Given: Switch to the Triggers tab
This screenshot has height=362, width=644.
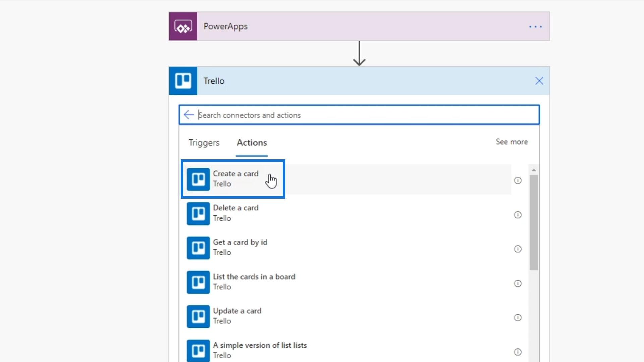Looking at the screenshot, I should click(x=204, y=142).
